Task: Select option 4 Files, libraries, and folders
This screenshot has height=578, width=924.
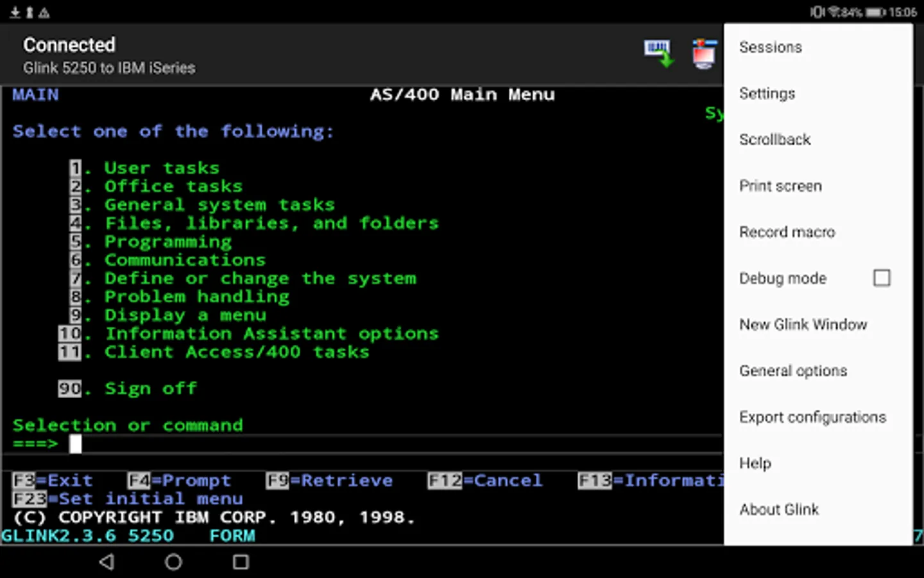Action: click(254, 223)
